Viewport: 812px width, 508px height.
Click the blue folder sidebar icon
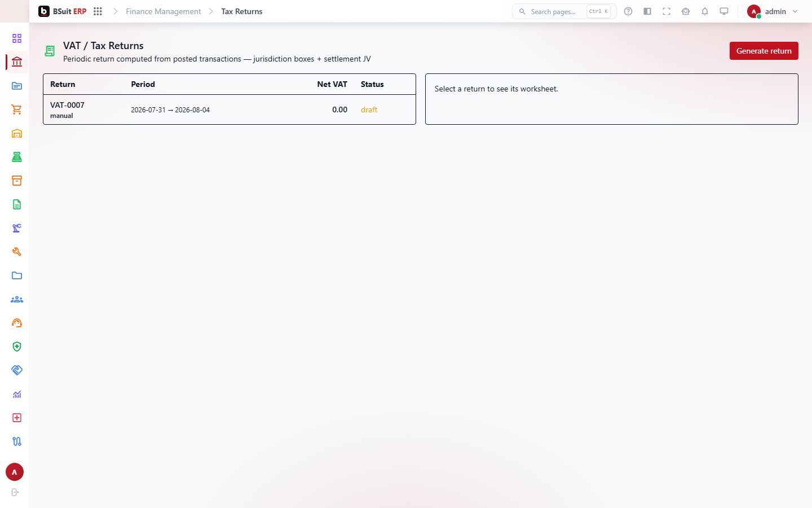pos(17,275)
